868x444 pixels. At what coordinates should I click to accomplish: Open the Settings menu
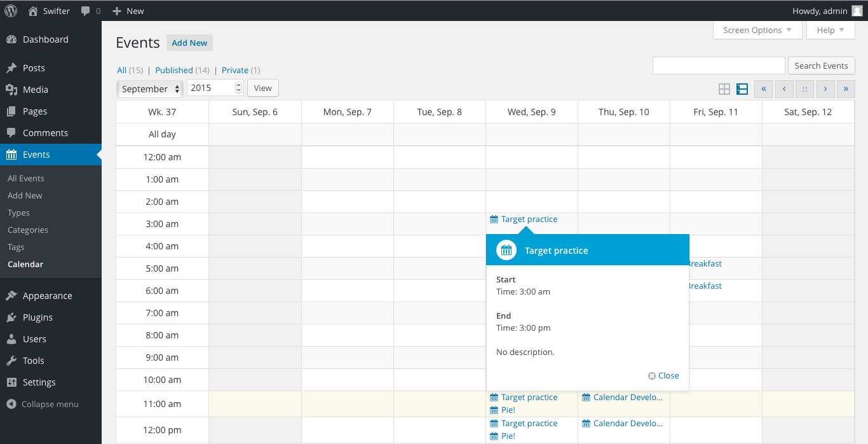[51, 382]
